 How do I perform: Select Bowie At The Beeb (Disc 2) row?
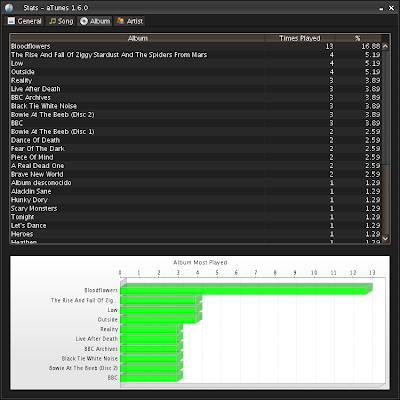click(196, 115)
